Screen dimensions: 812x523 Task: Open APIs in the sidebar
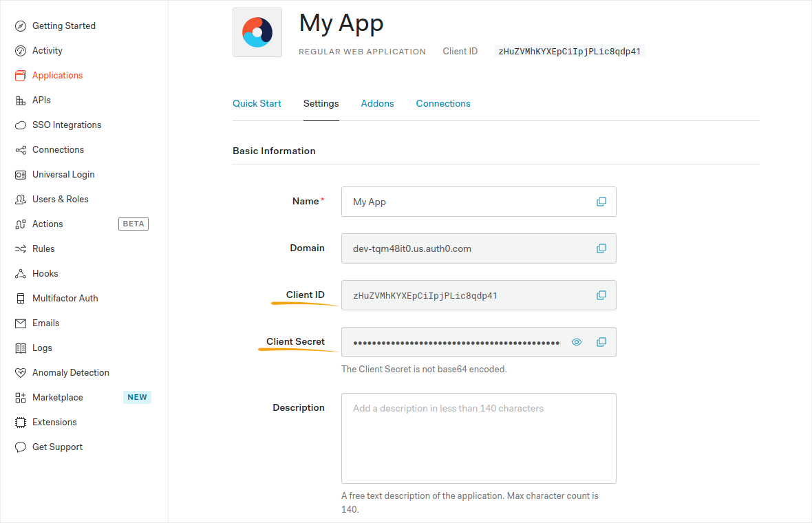coord(41,100)
